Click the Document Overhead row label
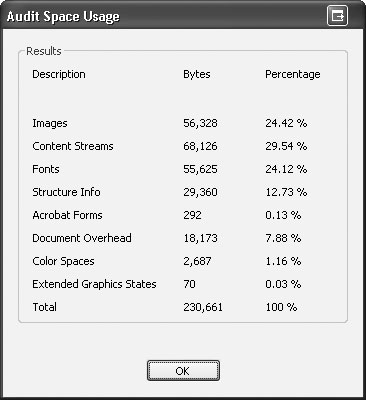Image resolution: width=366 pixels, height=400 pixels. pos(82,238)
